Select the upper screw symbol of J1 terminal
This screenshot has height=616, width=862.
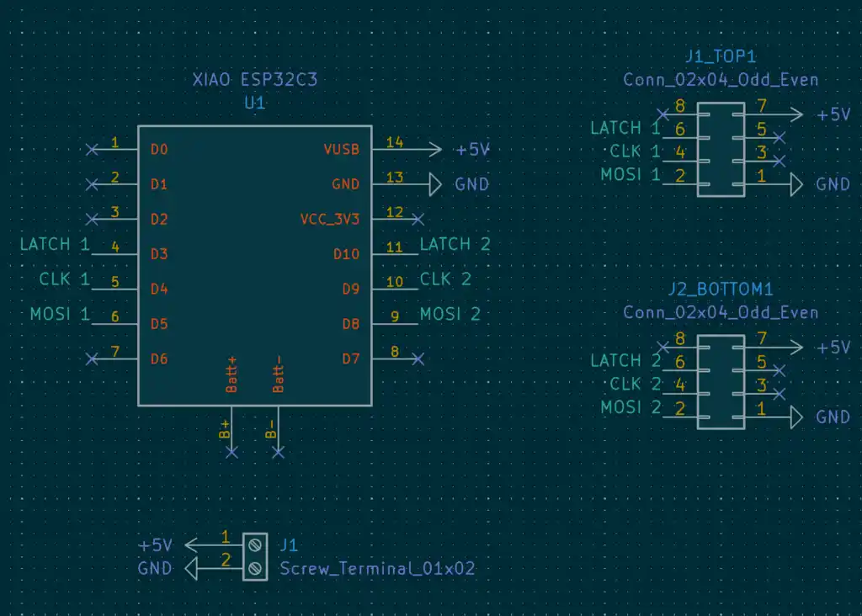pyautogui.click(x=254, y=545)
